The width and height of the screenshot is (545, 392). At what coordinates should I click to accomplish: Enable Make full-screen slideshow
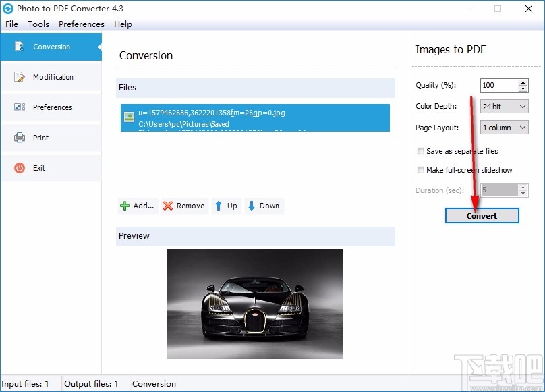pos(420,169)
